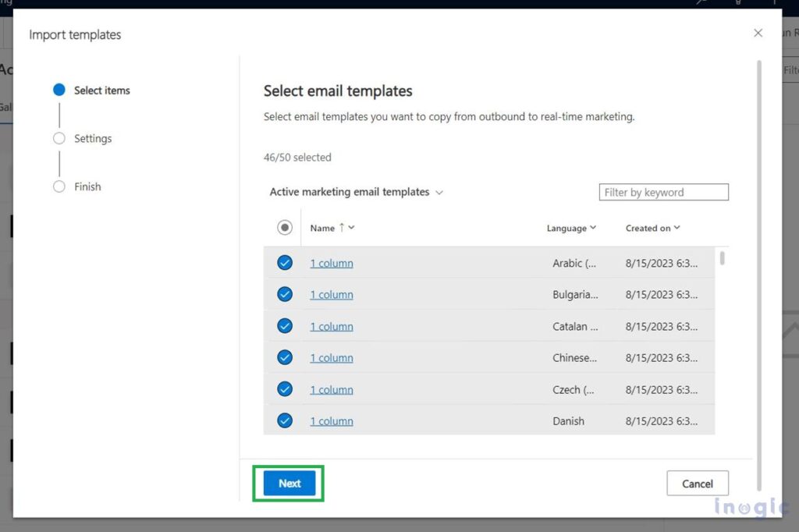The width and height of the screenshot is (799, 532).
Task: Click the Chinese... language cell
Action: click(x=575, y=358)
